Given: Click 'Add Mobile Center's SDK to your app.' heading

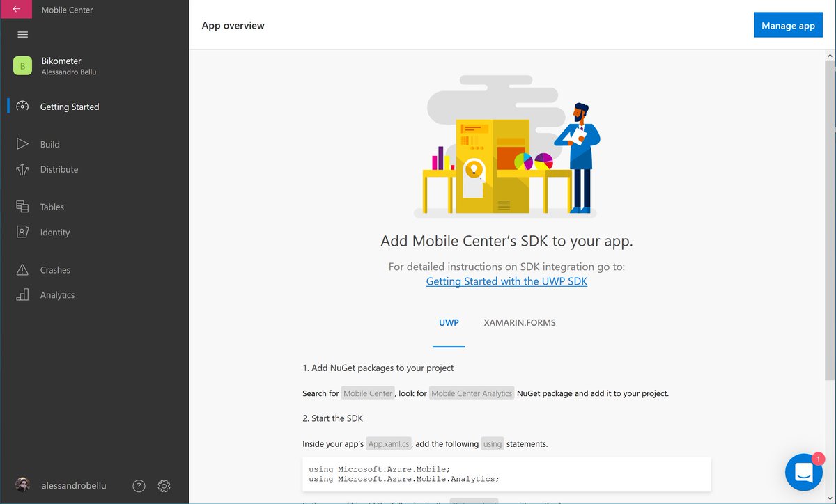Looking at the screenshot, I should tap(506, 241).
